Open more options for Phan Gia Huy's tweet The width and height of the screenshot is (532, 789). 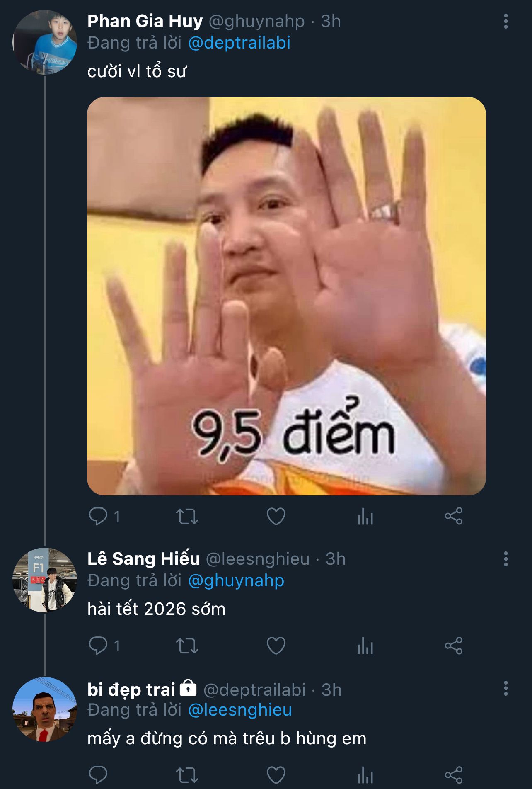click(x=505, y=21)
